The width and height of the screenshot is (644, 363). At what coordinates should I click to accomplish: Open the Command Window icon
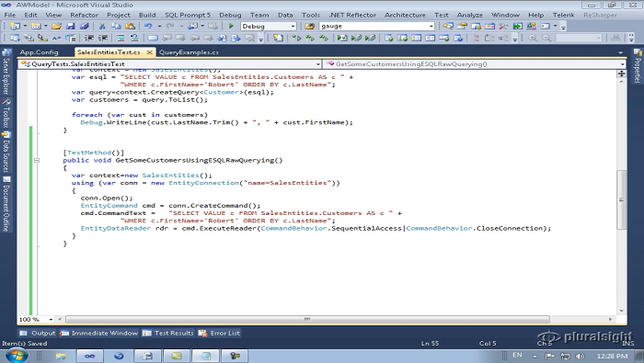tap(545, 26)
